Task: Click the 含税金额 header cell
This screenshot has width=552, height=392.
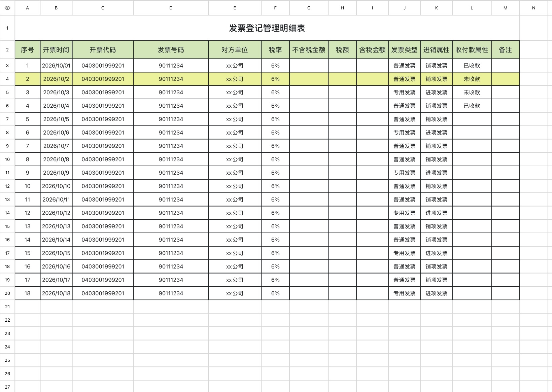Action: pos(372,50)
